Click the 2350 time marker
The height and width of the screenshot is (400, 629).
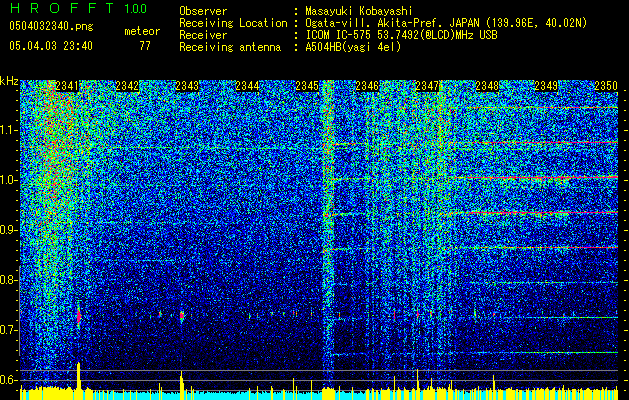(606, 86)
